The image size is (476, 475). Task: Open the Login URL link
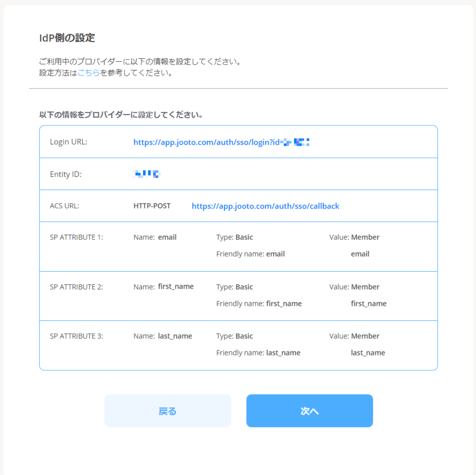[x=221, y=142]
